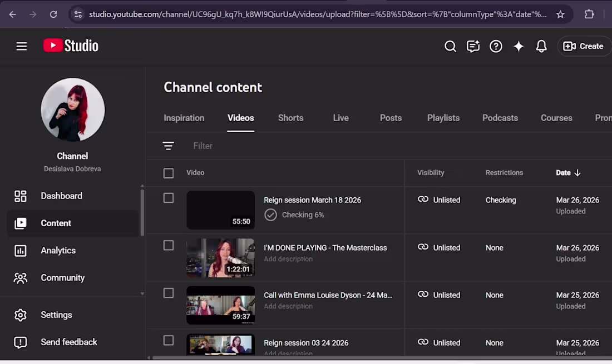Screen dimensions: 612x364
Task: Click the Checking 6% status
Action: point(294,215)
